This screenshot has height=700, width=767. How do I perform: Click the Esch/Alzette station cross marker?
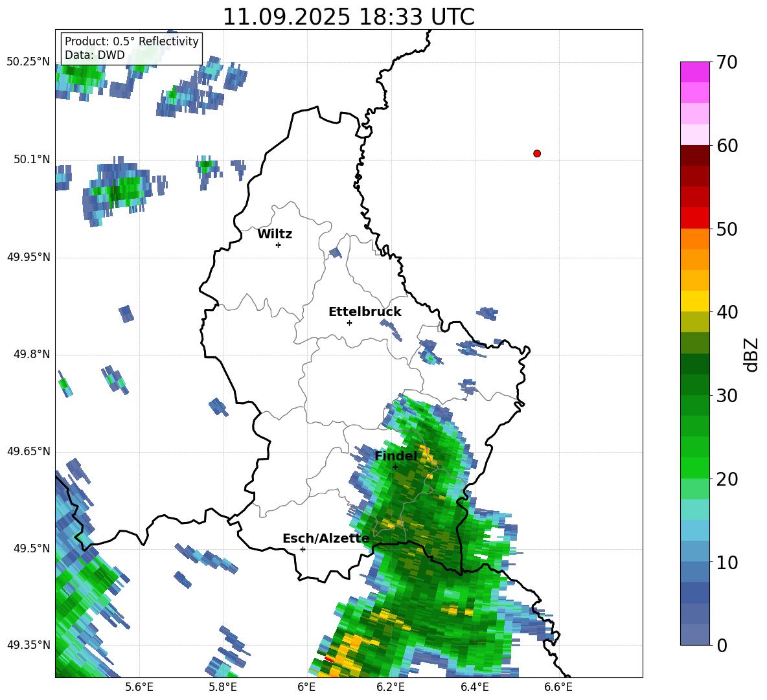(x=303, y=549)
